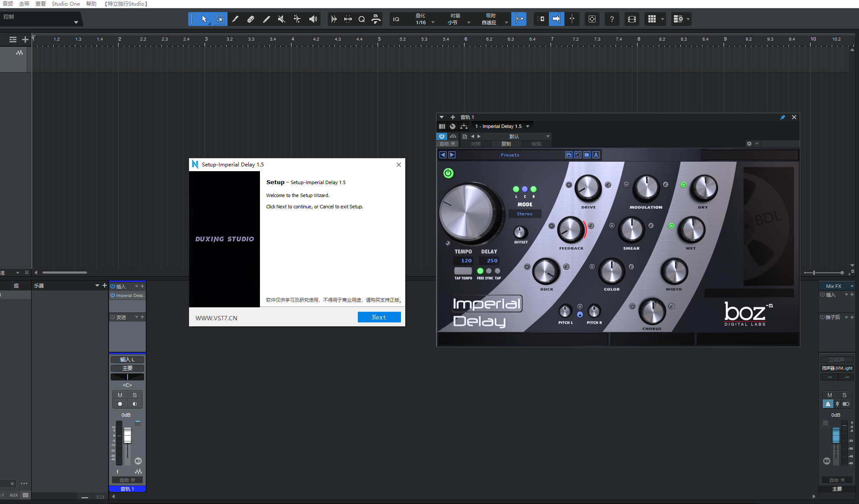
Task: Select the Eraser tool
Action: 250,19
